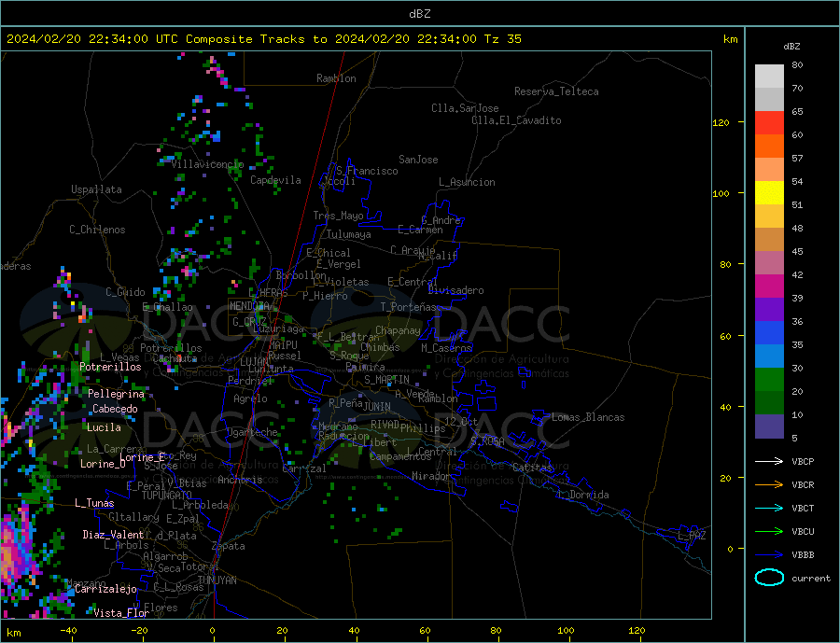The height and width of the screenshot is (643, 840).
Task: Click the L_Asuncion map label
Action: (x=467, y=182)
